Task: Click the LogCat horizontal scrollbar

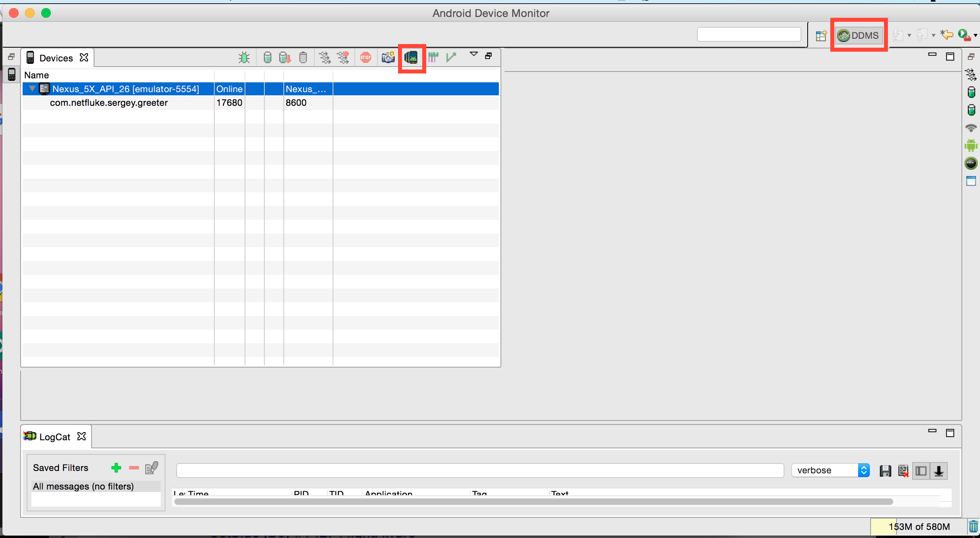Action: point(534,501)
